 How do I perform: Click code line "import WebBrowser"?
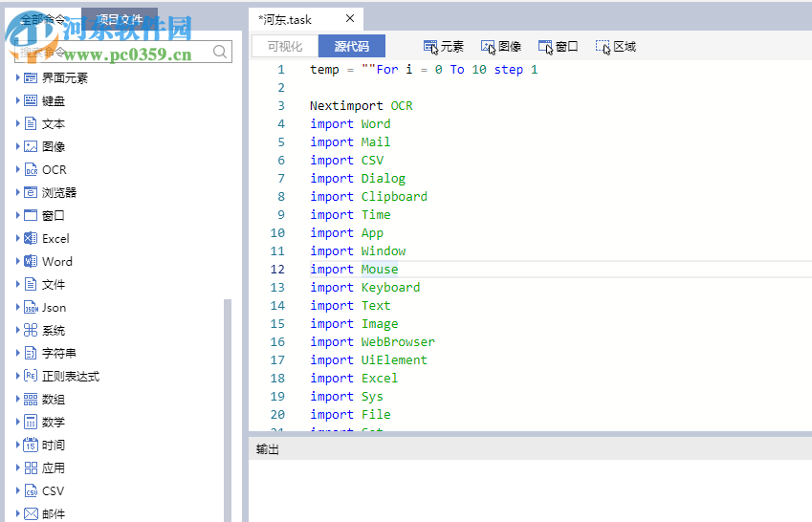[x=372, y=342]
